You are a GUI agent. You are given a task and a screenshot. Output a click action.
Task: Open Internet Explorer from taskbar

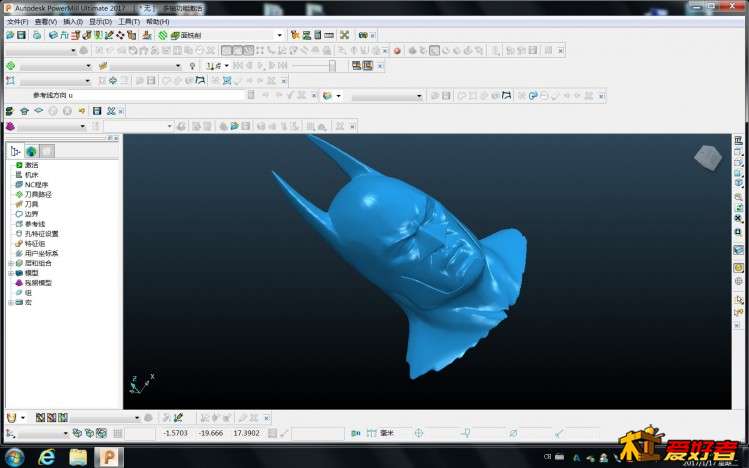tap(46, 457)
